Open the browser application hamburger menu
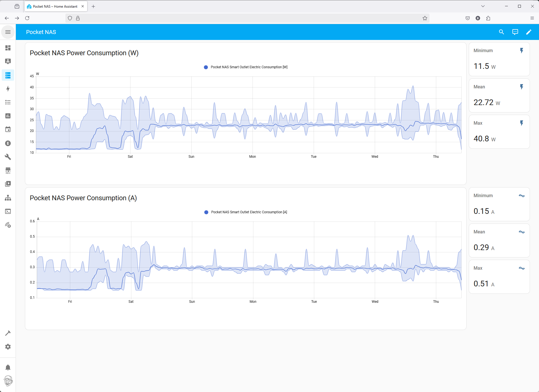 [x=532, y=18]
